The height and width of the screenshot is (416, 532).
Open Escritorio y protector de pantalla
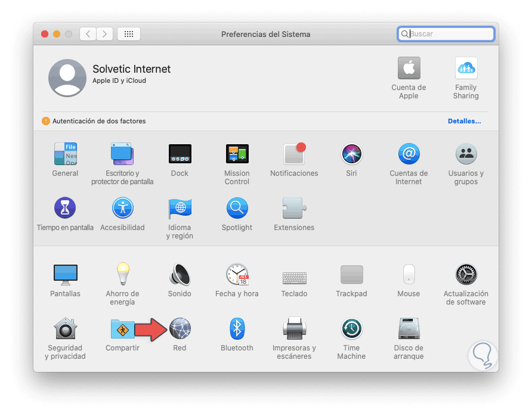tap(122, 154)
